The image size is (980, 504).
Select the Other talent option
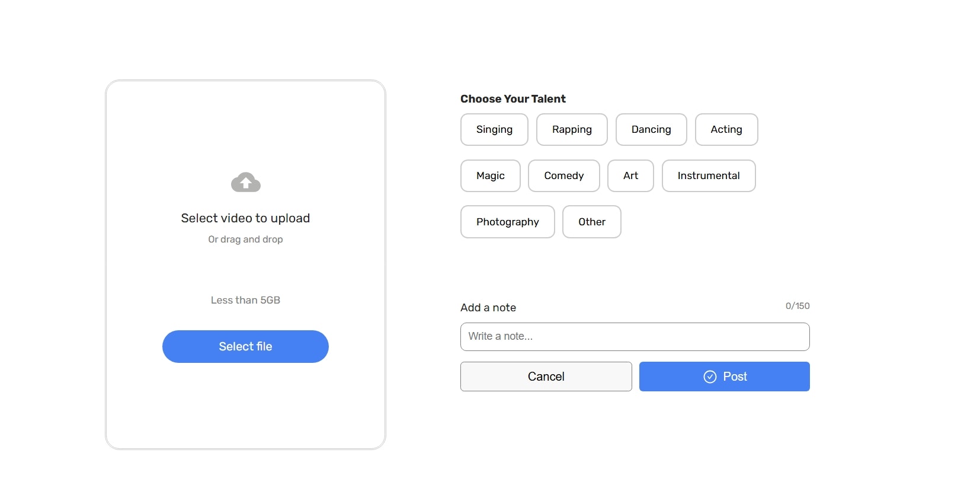pos(592,222)
